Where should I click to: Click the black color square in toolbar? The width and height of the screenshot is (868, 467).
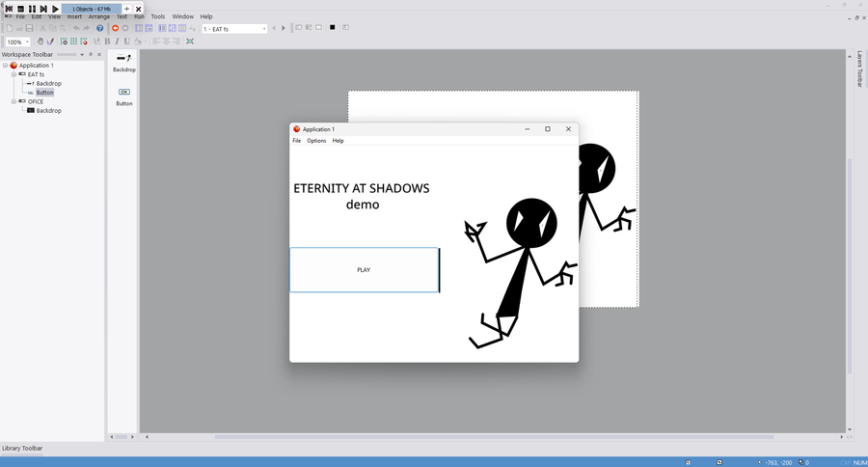pyautogui.click(x=332, y=27)
